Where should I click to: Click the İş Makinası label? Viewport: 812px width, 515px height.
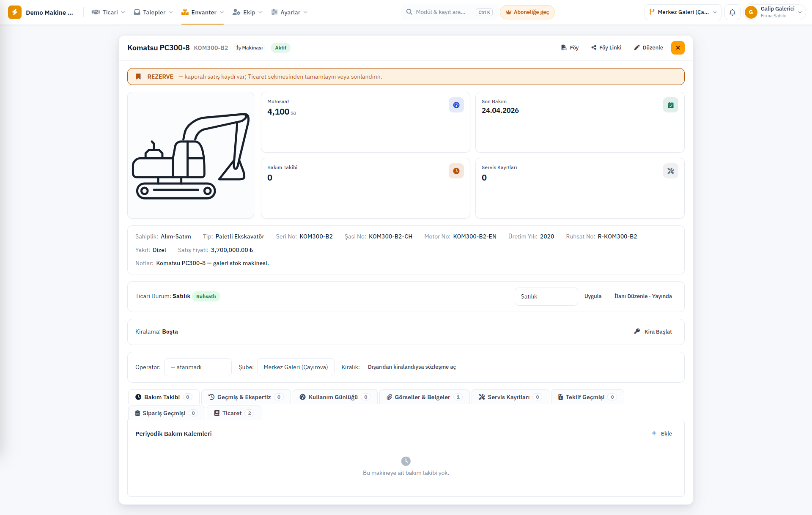(250, 48)
